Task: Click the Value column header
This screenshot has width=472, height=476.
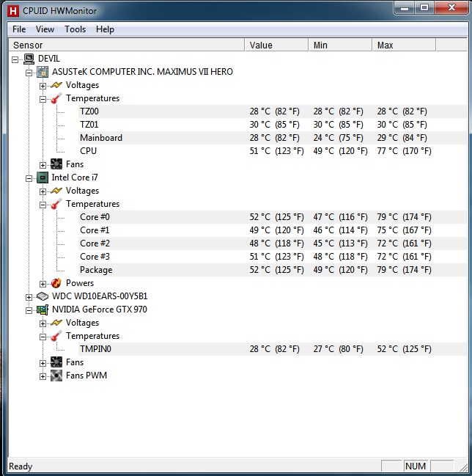Action: pos(276,45)
